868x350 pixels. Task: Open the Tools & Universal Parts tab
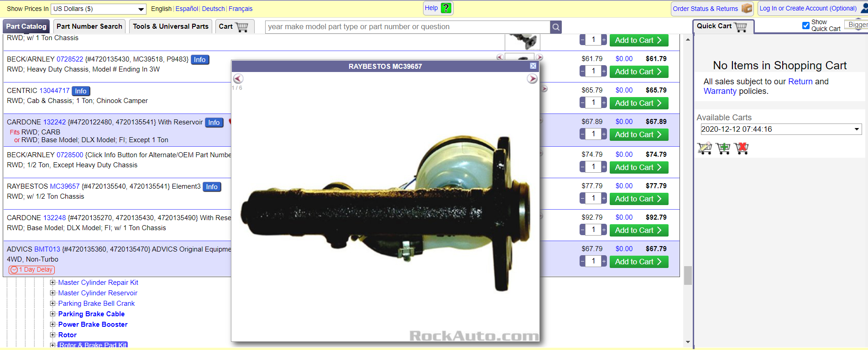click(171, 26)
